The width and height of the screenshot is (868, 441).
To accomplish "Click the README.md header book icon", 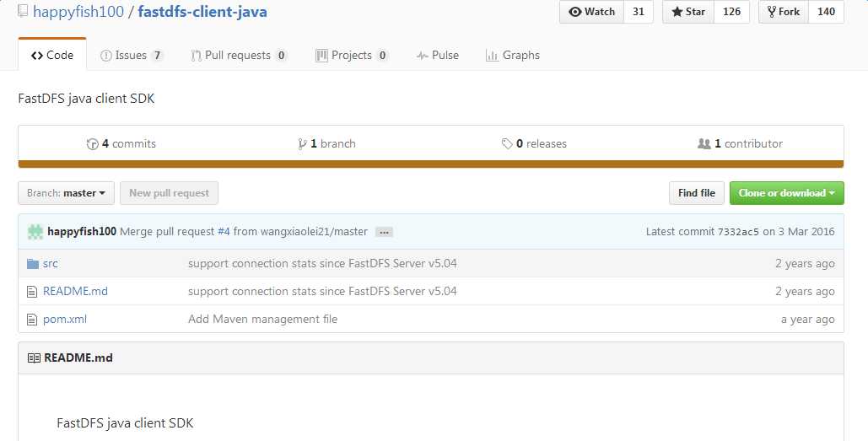I will [x=34, y=358].
